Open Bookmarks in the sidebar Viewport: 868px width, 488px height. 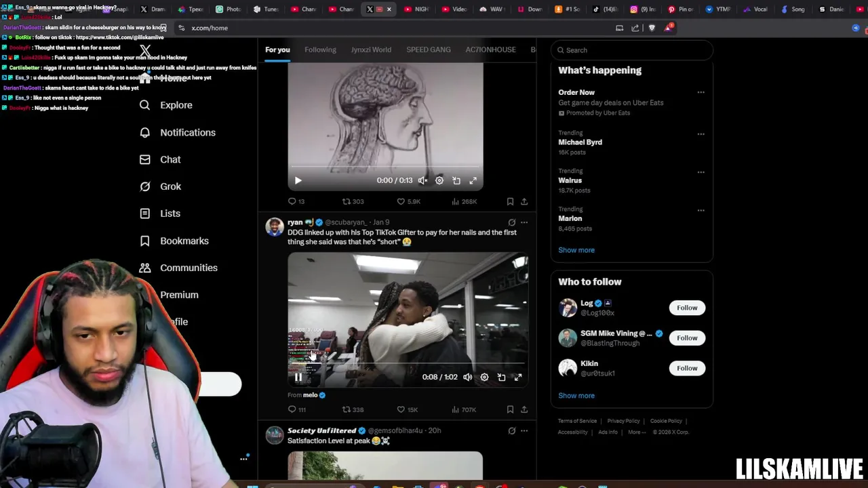174,241
